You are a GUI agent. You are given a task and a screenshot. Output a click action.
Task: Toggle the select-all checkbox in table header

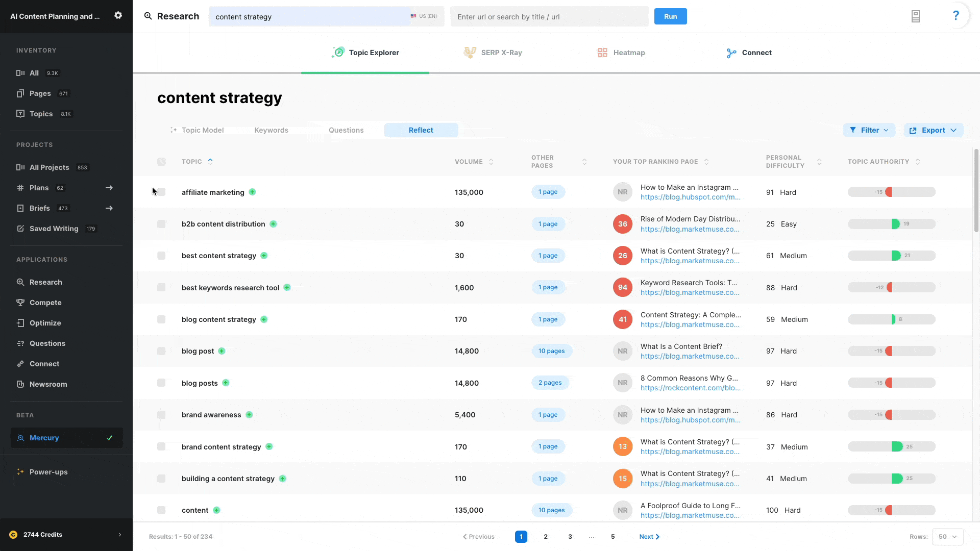point(161,162)
